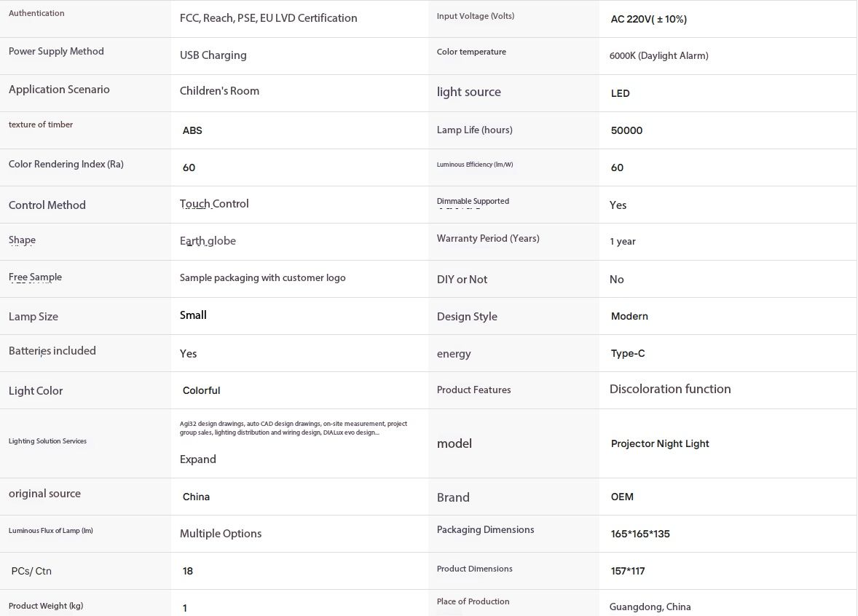Select the Projector Night Light model value
This screenshot has height=616, width=858.
point(660,443)
